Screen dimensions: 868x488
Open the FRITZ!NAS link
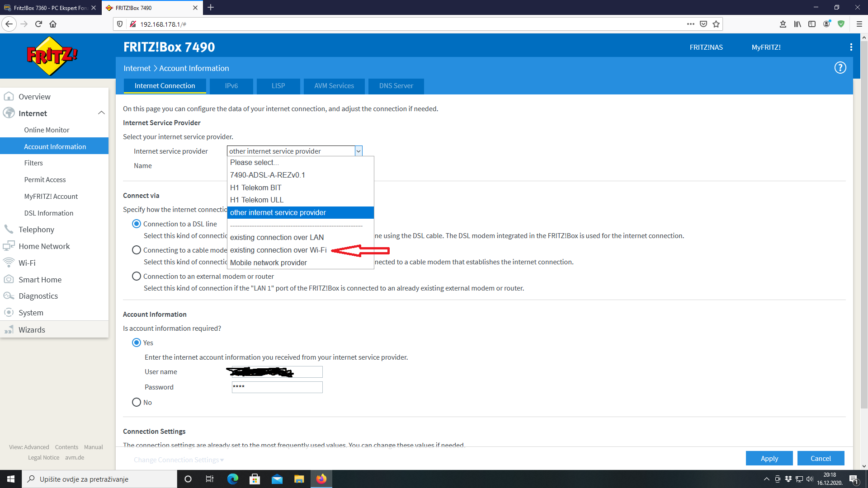(706, 47)
